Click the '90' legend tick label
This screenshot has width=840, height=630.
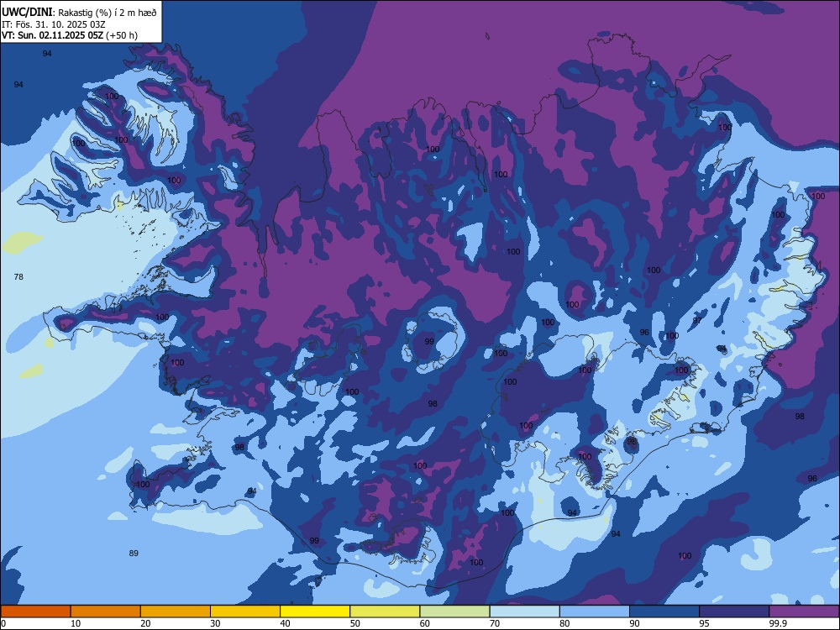coord(634,623)
